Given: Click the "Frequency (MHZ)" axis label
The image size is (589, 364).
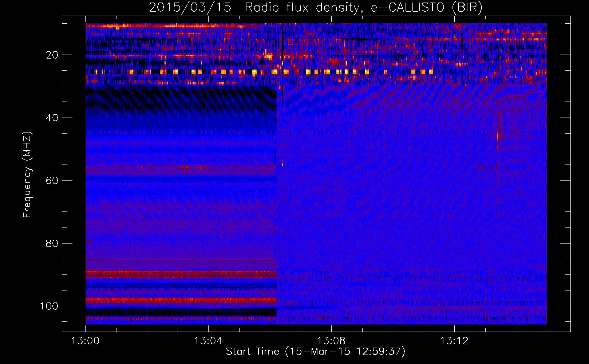Looking at the screenshot, I should coord(27,175).
